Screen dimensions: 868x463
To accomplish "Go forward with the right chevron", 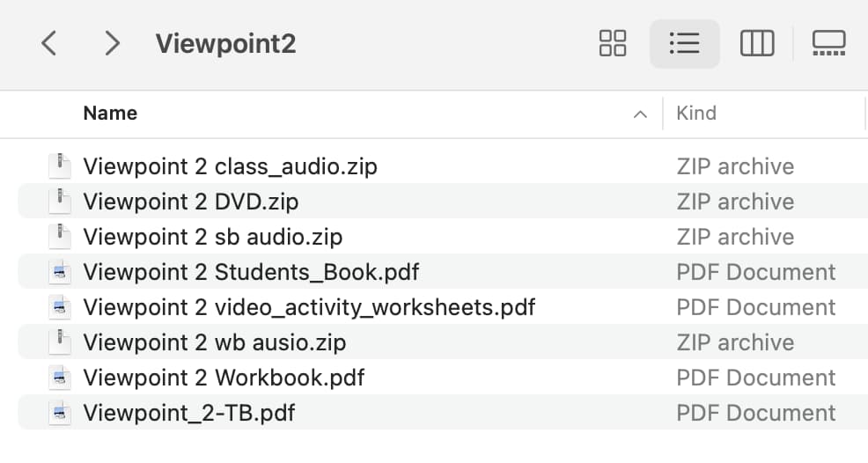I will coord(113,43).
